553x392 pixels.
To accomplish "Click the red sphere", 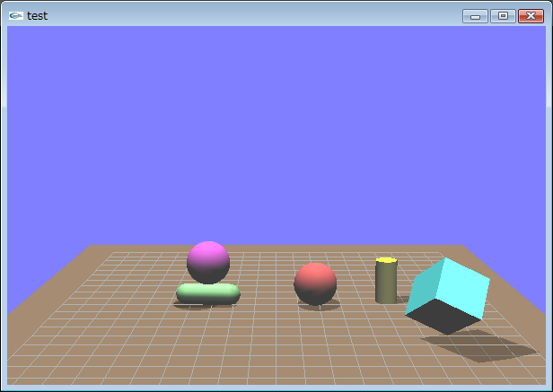I will point(315,283).
